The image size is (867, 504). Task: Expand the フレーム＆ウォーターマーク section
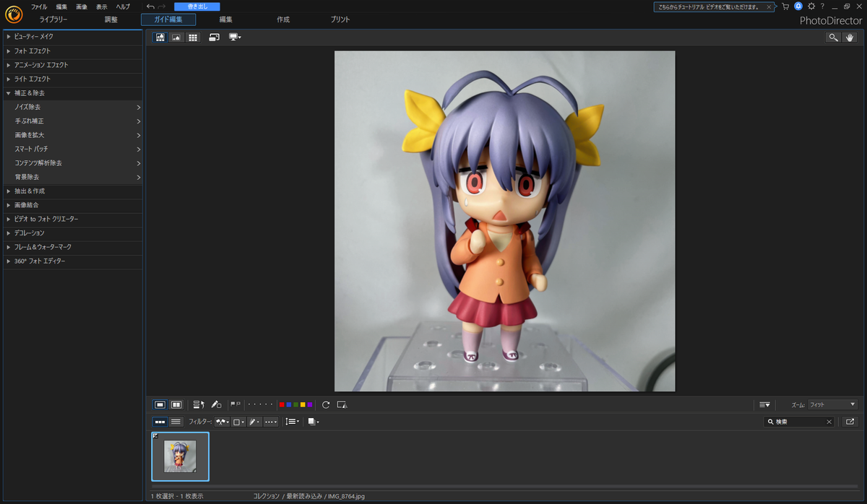coord(72,247)
